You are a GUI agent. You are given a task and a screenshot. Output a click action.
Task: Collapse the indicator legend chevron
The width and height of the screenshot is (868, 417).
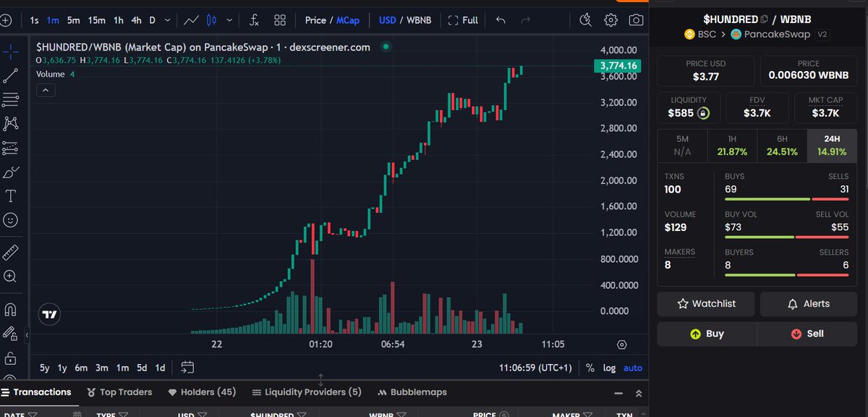45,90
